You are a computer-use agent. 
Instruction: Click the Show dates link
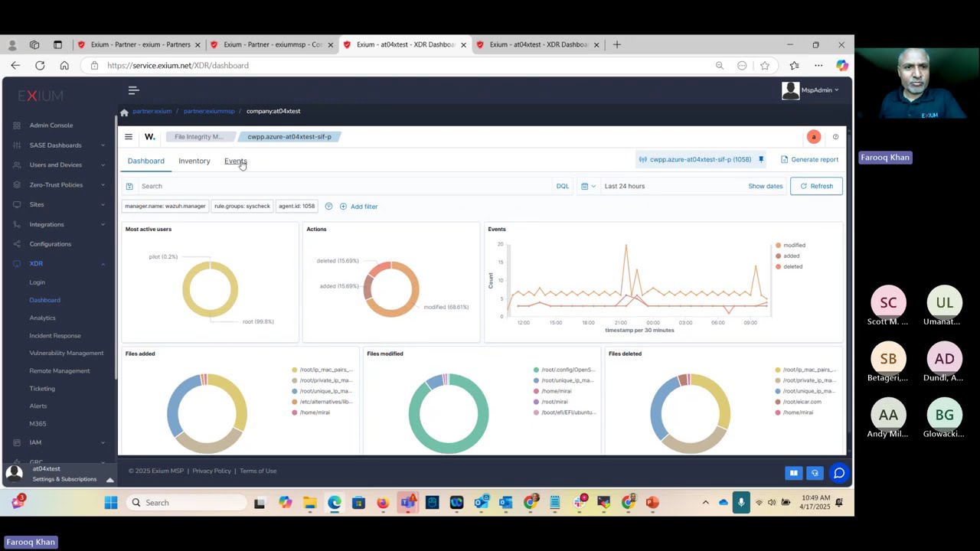tap(766, 186)
